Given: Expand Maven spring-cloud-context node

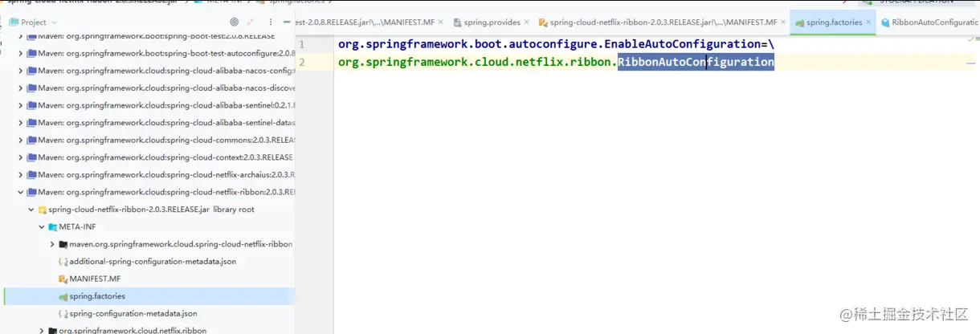Looking at the screenshot, I should pos(21,157).
